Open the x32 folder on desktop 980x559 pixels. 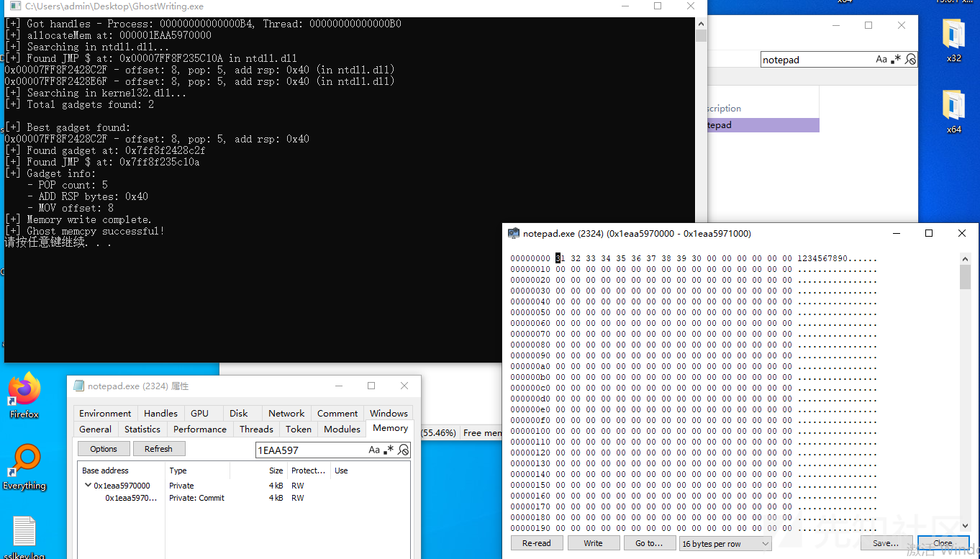(x=953, y=40)
